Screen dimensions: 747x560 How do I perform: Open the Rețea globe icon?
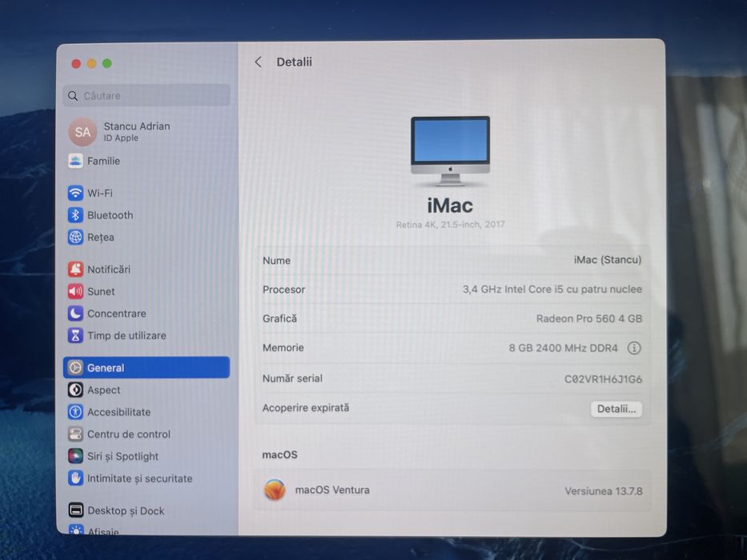75,237
